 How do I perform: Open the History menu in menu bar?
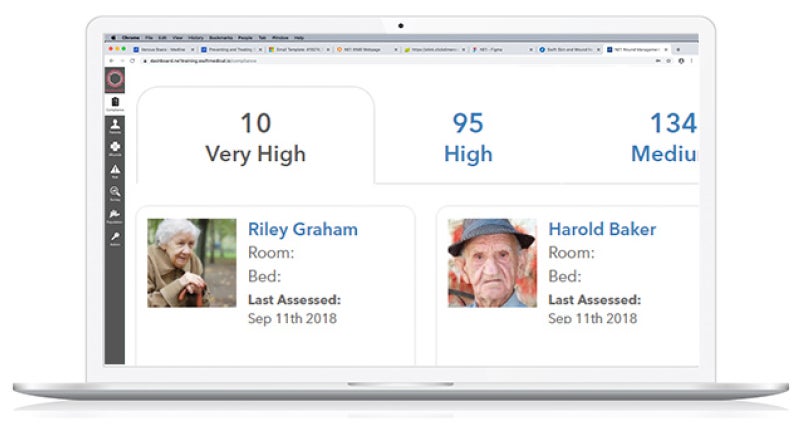coord(195,38)
